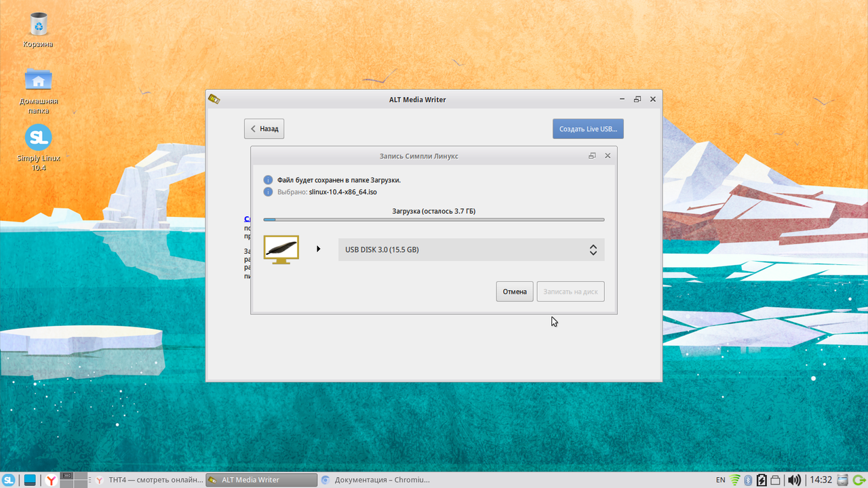The image size is (868, 488).
Task: Click info icon beside Файл будет сохранен
Action: 269,180
